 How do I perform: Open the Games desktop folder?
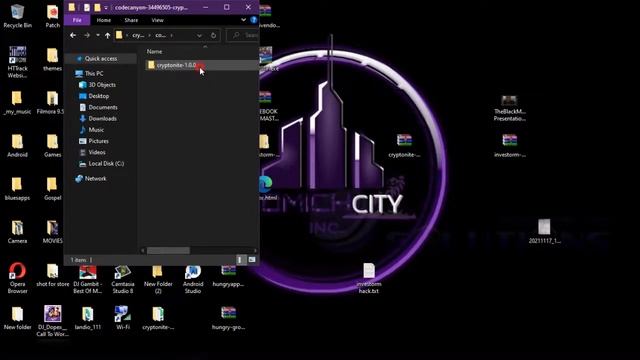[x=52, y=146]
